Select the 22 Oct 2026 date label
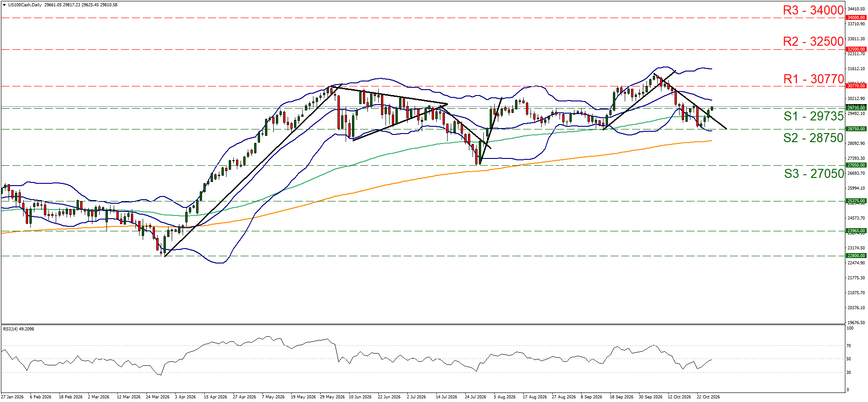The image size is (868, 402). point(709,397)
